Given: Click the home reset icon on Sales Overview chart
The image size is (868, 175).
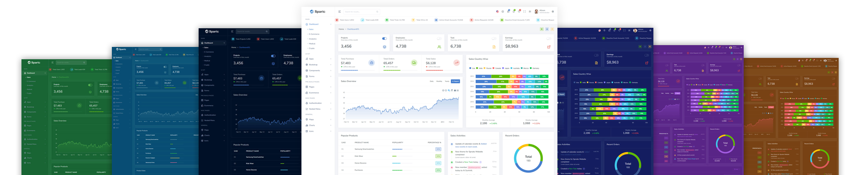Looking at the screenshot, I should [x=455, y=90].
